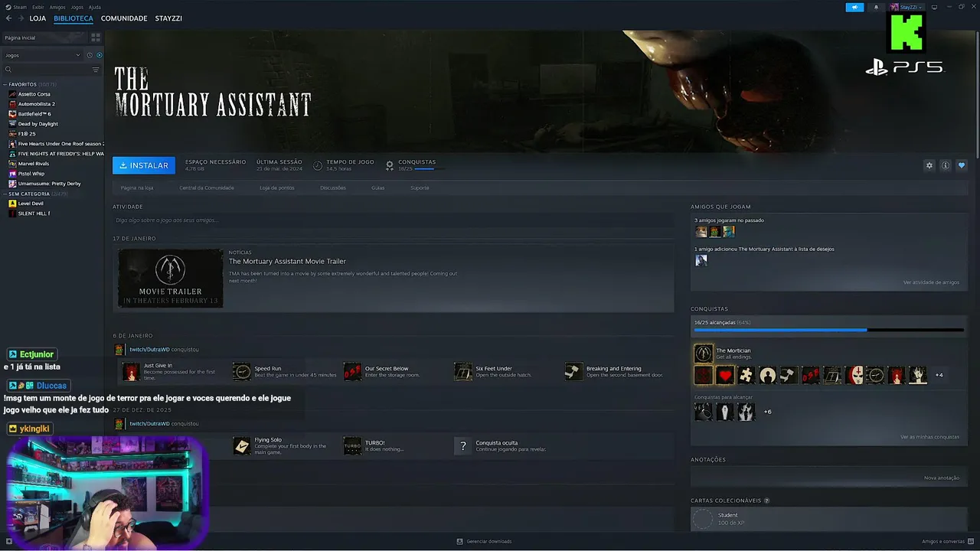Open advanced library filter icon
The width and height of the screenshot is (980, 551).
point(96,70)
